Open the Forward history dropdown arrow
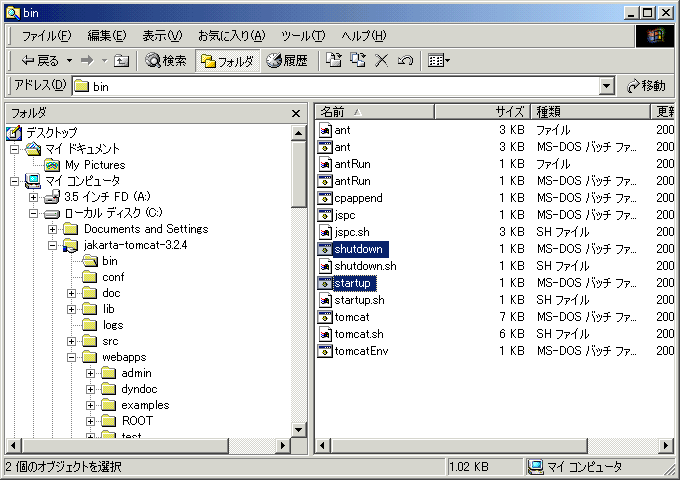The width and height of the screenshot is (680, 480). [x=105, y=61]
